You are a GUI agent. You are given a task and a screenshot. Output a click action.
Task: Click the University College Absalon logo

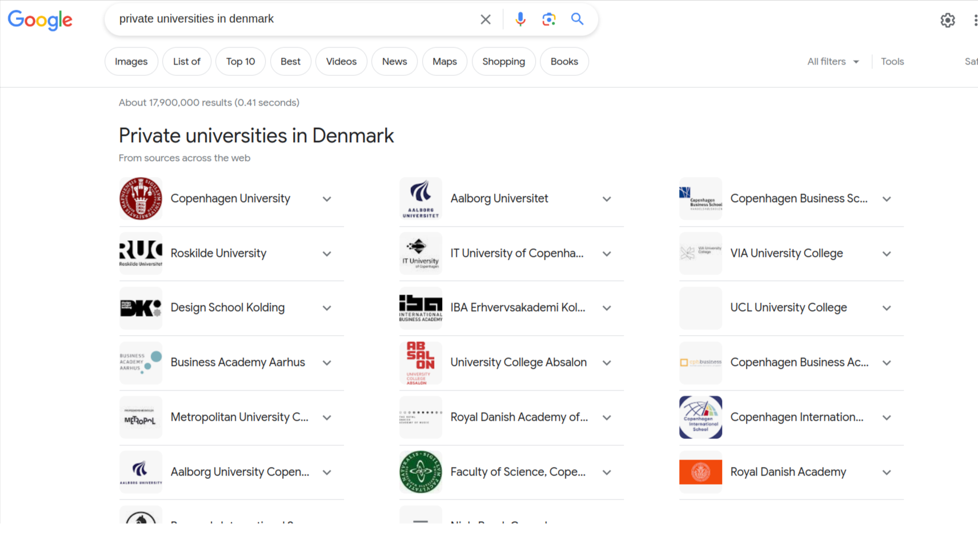(420, 363)
